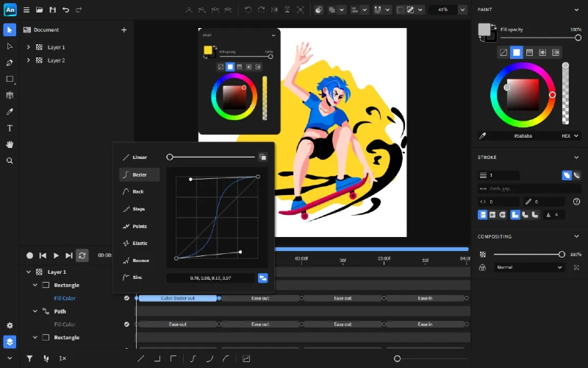Screen dimensions: 588x368
Task: Save the document with disk icon
Action: point(52,10)
